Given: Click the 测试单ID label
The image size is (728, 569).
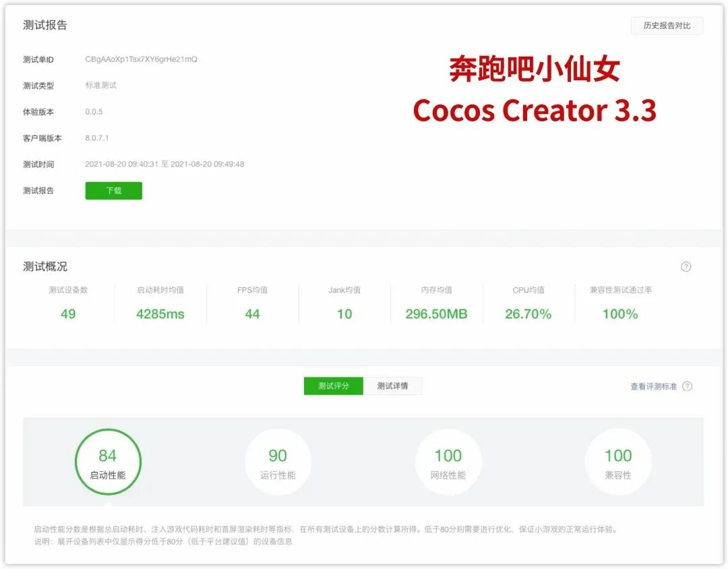Looking at the screenshot, I should pos(38,59).
